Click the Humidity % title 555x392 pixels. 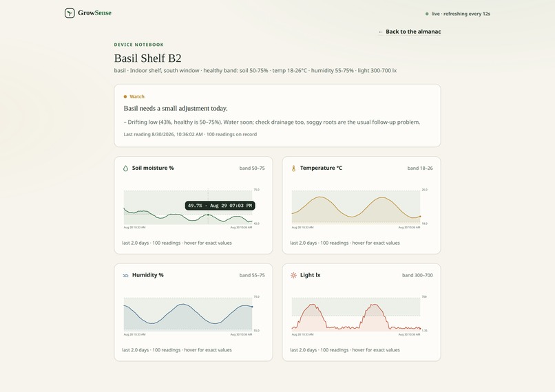click(147, 275)
